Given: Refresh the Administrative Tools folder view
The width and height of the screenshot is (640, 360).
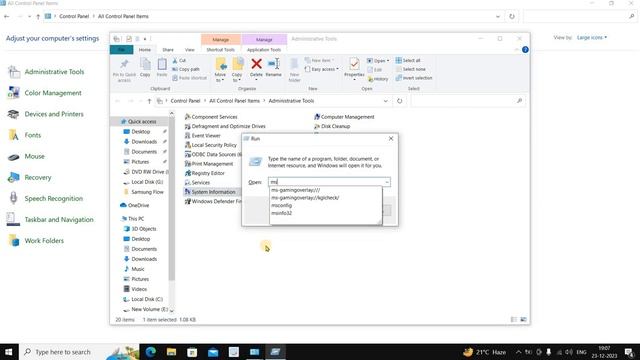Looking at the screenshot, I should (400, 101).
